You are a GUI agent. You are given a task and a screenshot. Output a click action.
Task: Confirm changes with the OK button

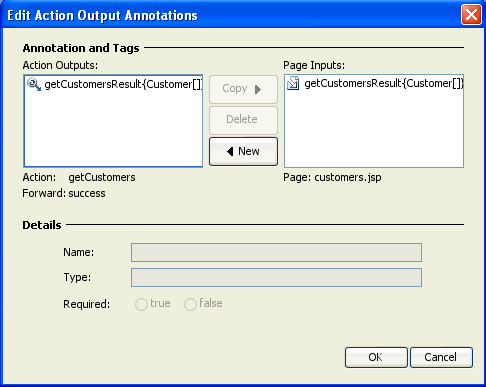coord(376,357)
